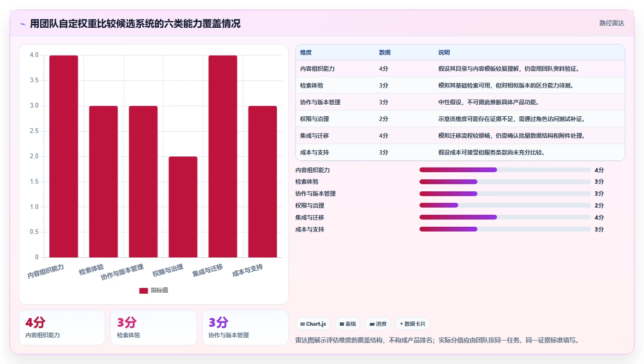Click the 内容组织能力 bar in the chart
644x364 pixels.
(x=64, y=156)
